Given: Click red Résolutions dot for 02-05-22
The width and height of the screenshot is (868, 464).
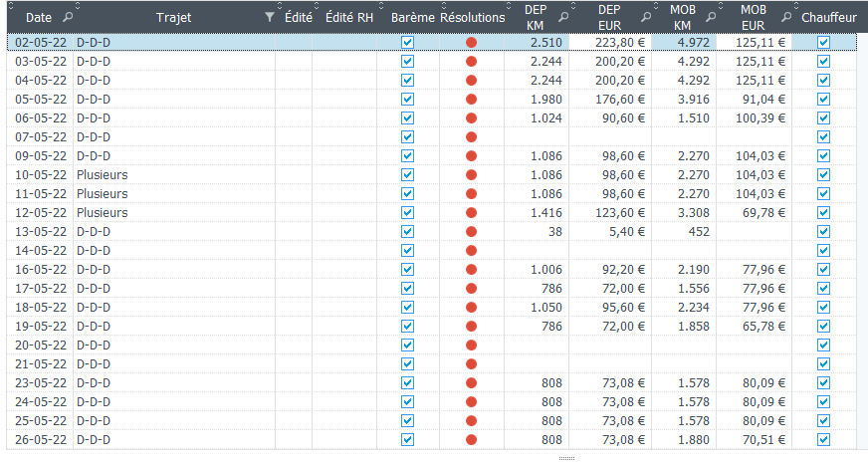Looking at the screenshot, I should click(471, 43).
